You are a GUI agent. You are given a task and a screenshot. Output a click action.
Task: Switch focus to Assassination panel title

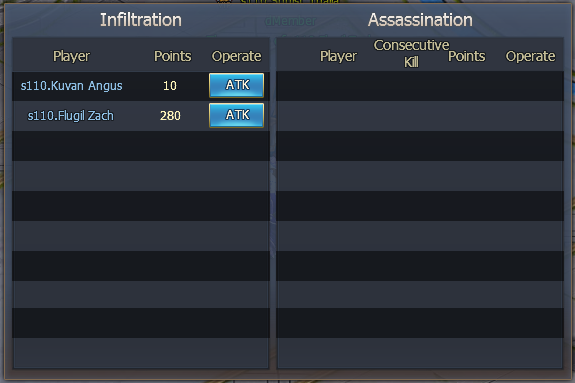pyautogui.click(x=420, y=20)
